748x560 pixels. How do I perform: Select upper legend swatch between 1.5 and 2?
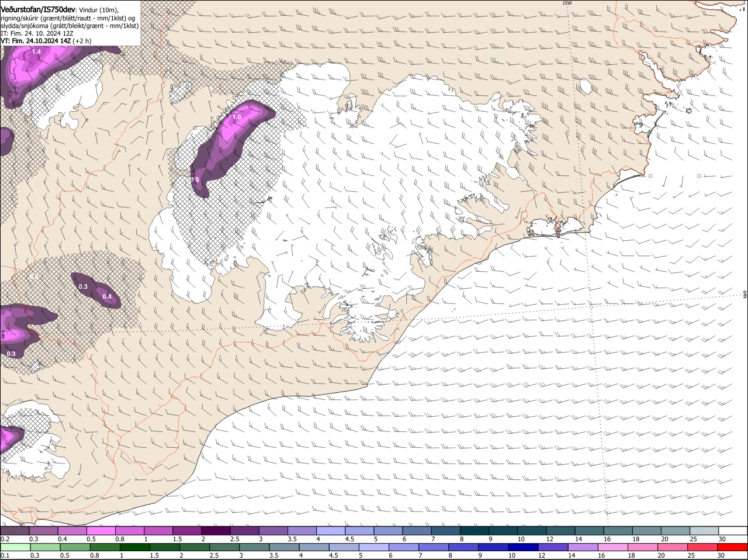[x=187, y=531]
